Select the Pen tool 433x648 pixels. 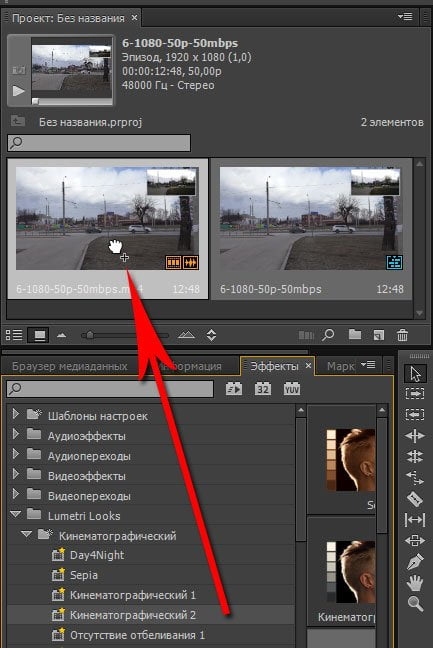coord(415,562)
